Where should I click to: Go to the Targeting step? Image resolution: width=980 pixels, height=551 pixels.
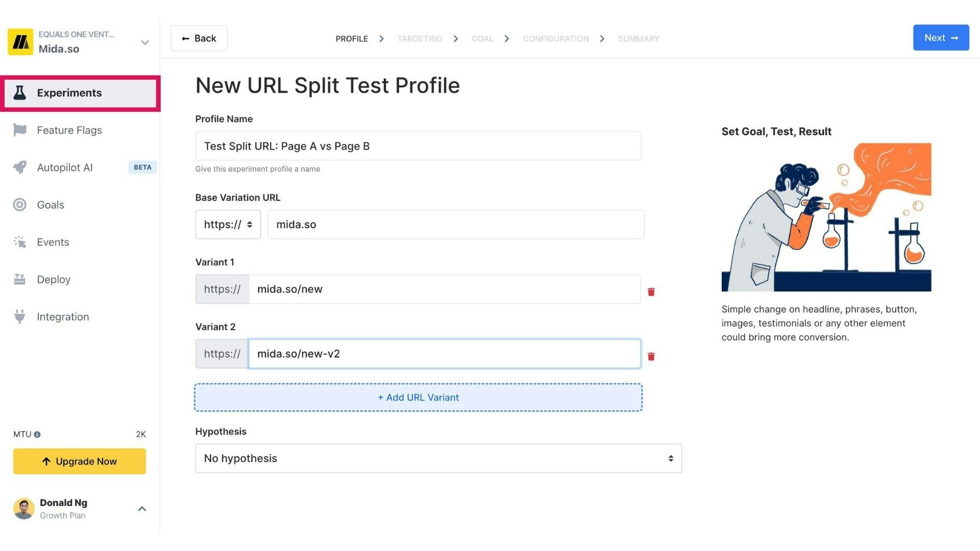(x=420, y=39)
